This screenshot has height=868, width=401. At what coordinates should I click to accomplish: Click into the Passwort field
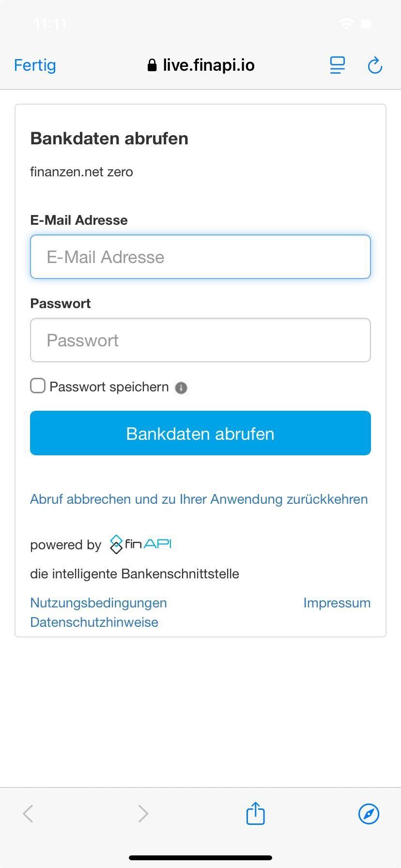[200, 340]
